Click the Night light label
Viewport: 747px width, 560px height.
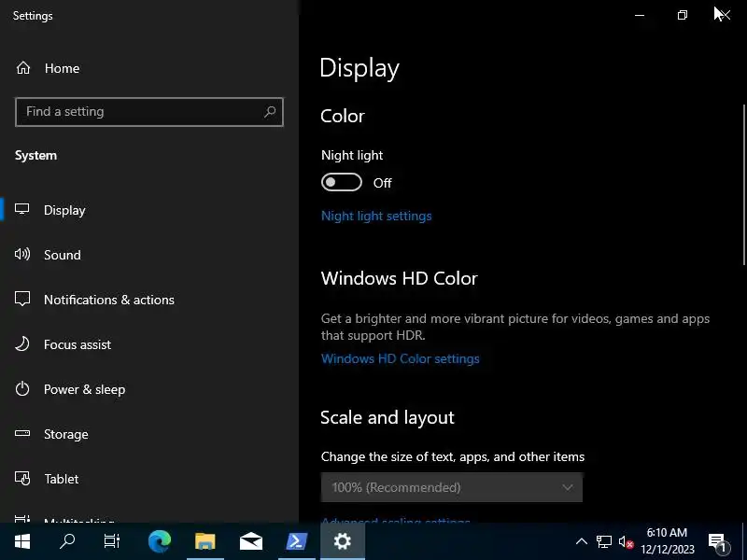tap(352, 155)
